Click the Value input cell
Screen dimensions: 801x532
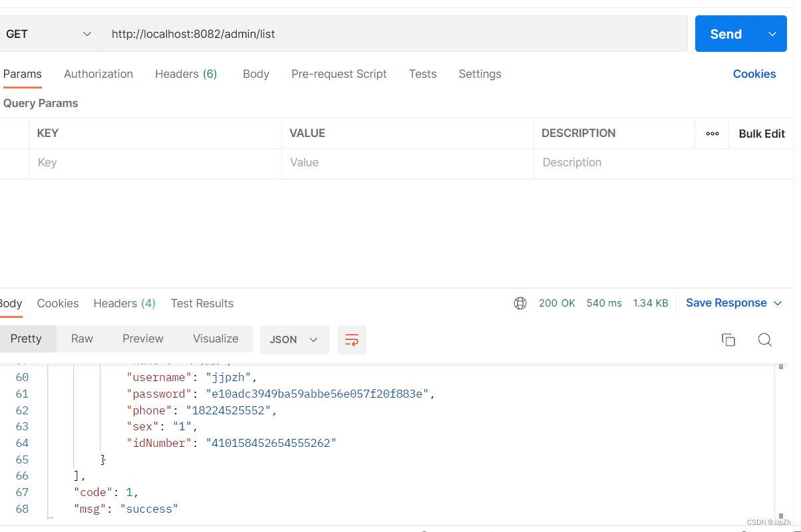(x=407, y=163)
